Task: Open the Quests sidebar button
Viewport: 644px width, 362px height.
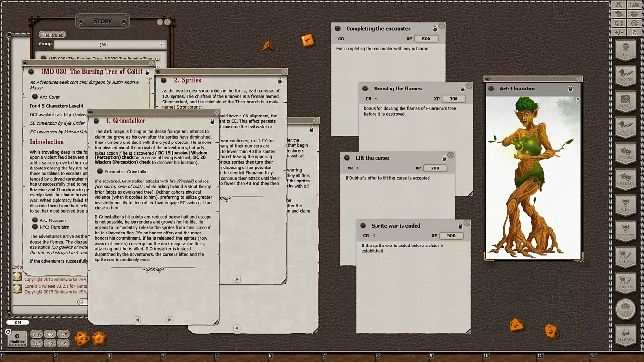Action: 626,180
